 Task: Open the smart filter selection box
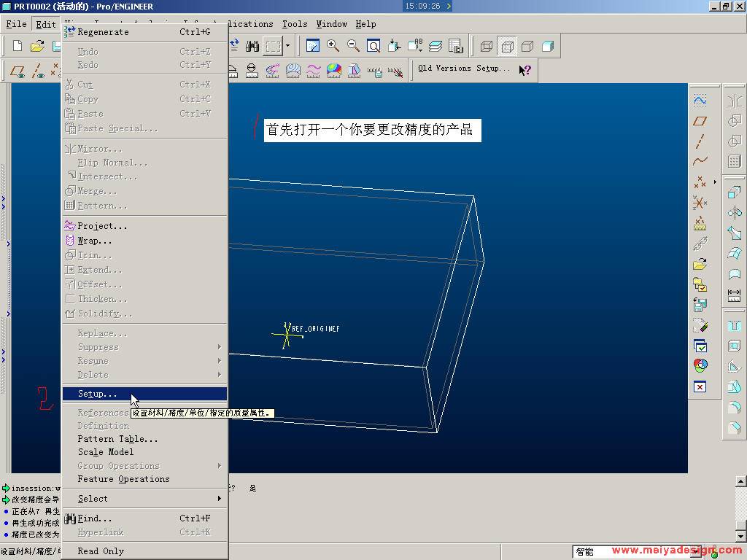click(595, 552)
